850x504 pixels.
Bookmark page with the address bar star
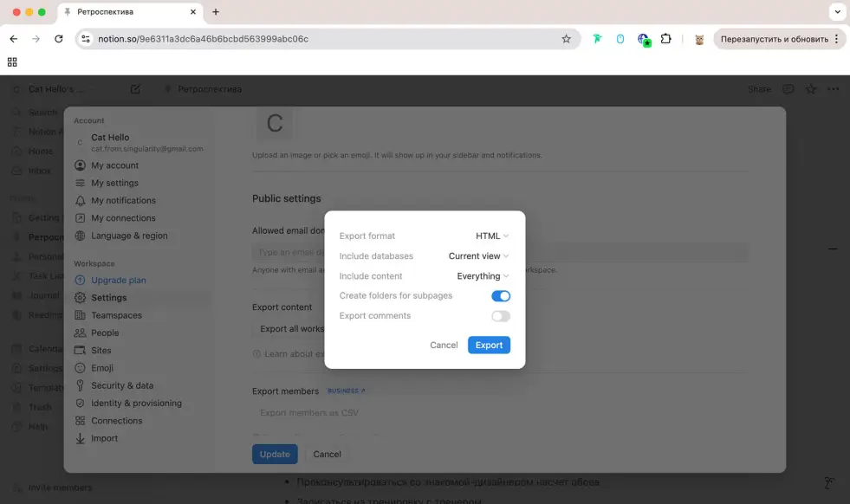[567, 39]
